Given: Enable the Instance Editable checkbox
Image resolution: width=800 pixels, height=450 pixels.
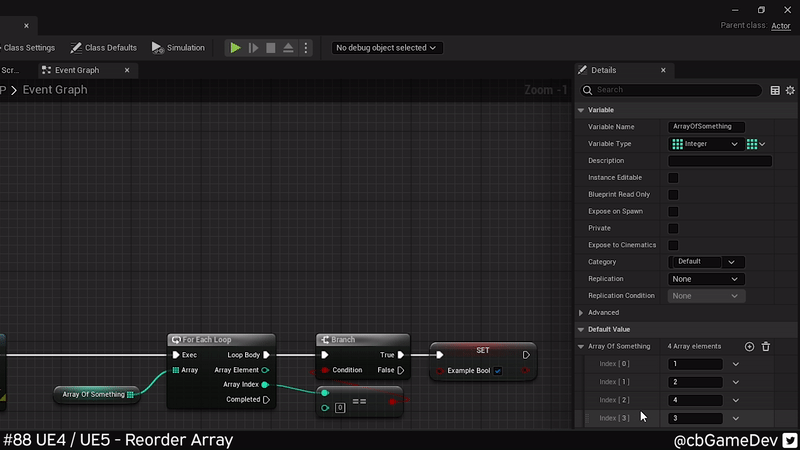Looking at the screenshot, I should [x=673, y=178].
